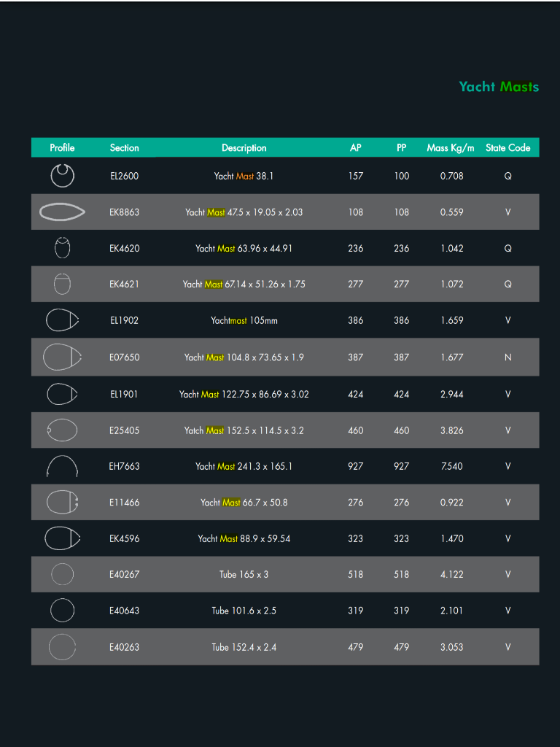The width and height of the screenshot is (560, 747).
Task: Click the E25405 oval profile drawing
Action: [63, 430]
